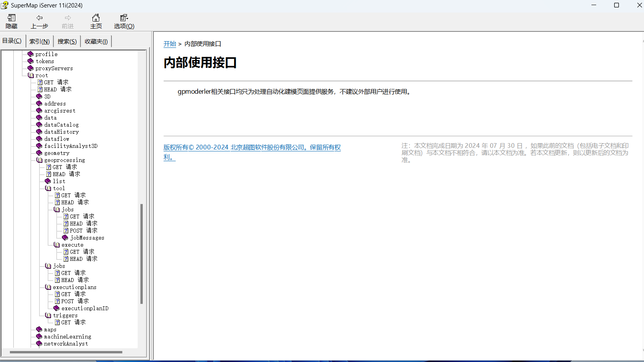Select the dataflow tree node label
Screen dimensions: 644x362
pos(56,139)
